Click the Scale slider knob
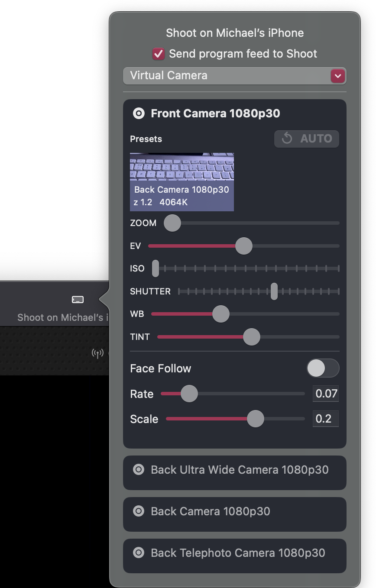Viewport: 376px width, 588px height. 256,419
